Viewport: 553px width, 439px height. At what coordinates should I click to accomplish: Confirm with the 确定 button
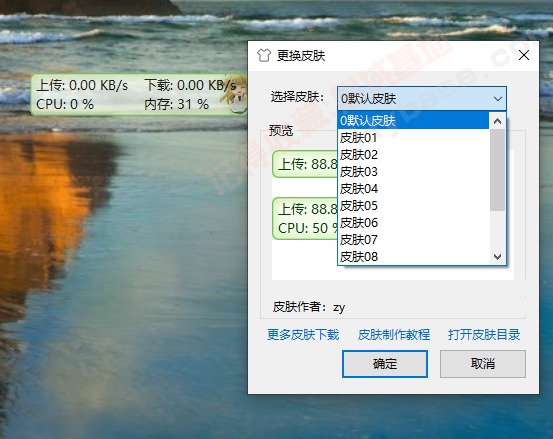385,364
